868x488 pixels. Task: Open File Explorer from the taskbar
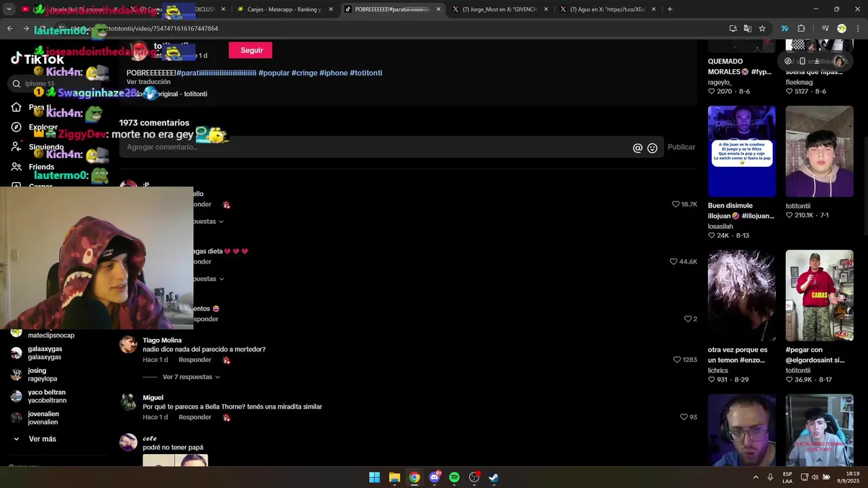click(394, 477)
